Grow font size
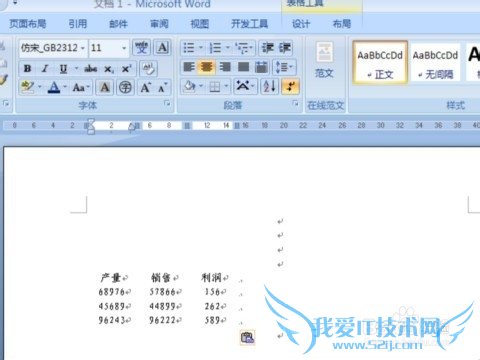The width and height of the screenshot is (480, 360). 145,87
